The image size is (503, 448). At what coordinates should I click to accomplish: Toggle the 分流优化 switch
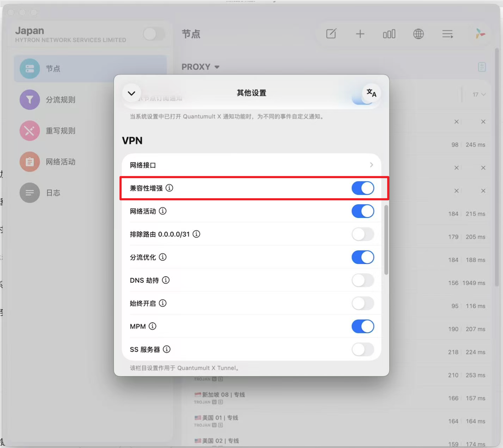(x=363, y=257)
